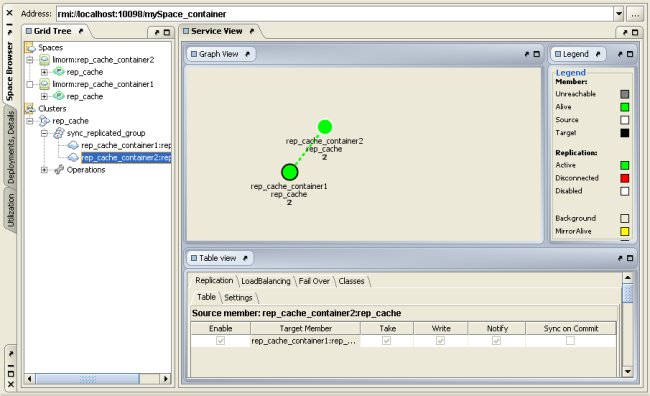The width and height of the screenshot is (650, 396).
Task: Click the Target Member column header
Action: pos(306,328)
